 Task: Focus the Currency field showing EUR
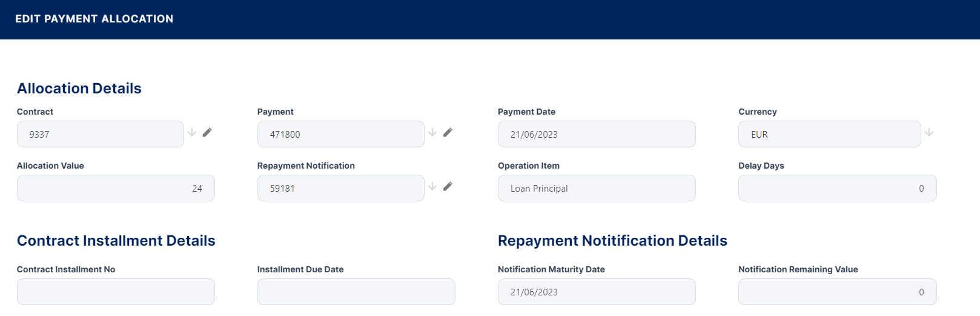click(829, 134)
